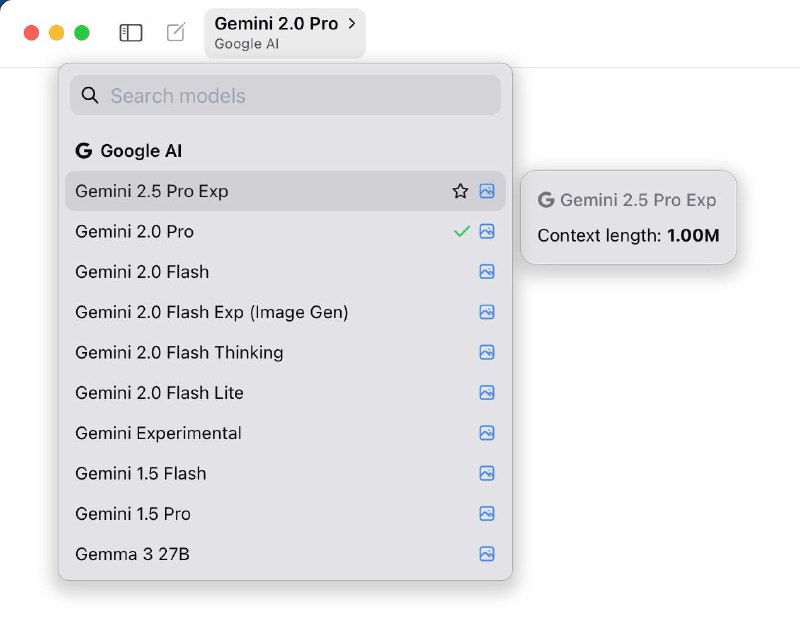This screenshot has height=620, width=800.
Task: Click image icon beside Gemini 1.5 Flash
Action: pyautogui.click(x=487, y=473)
